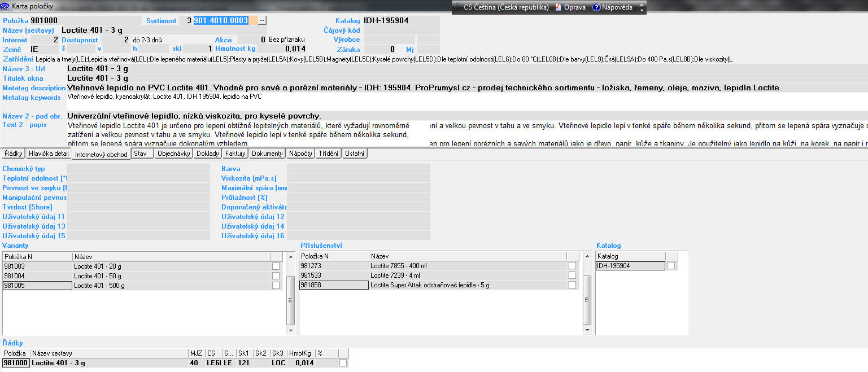Select IDH-195904 in the Katalog list
Viewport: 868px width, 372px height.
point(630,266)
